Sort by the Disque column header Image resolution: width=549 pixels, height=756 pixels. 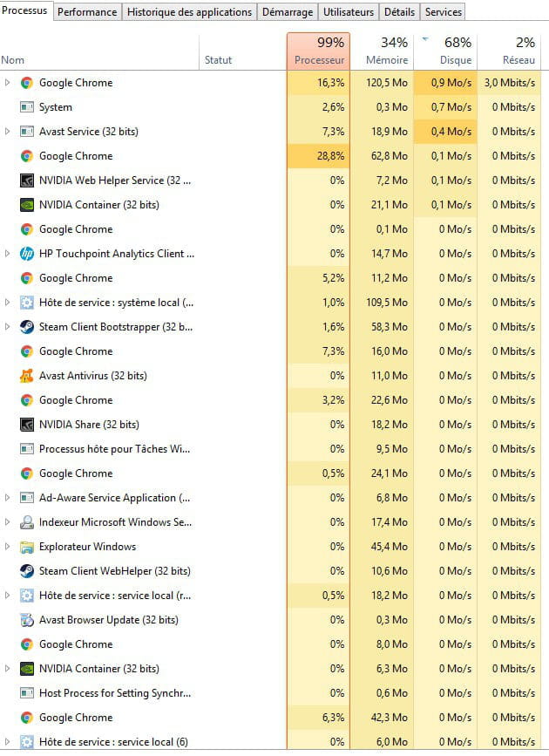click(x=444, y=52)
